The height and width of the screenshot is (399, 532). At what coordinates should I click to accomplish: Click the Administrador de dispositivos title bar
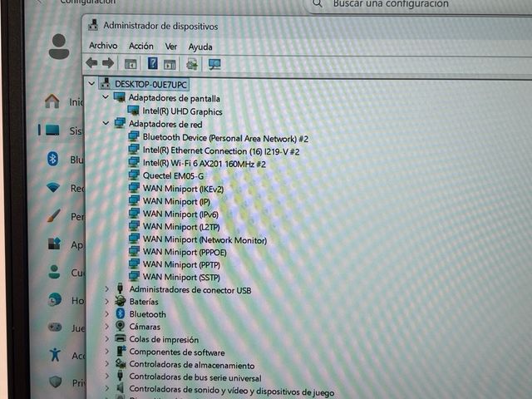coord(307,27)
